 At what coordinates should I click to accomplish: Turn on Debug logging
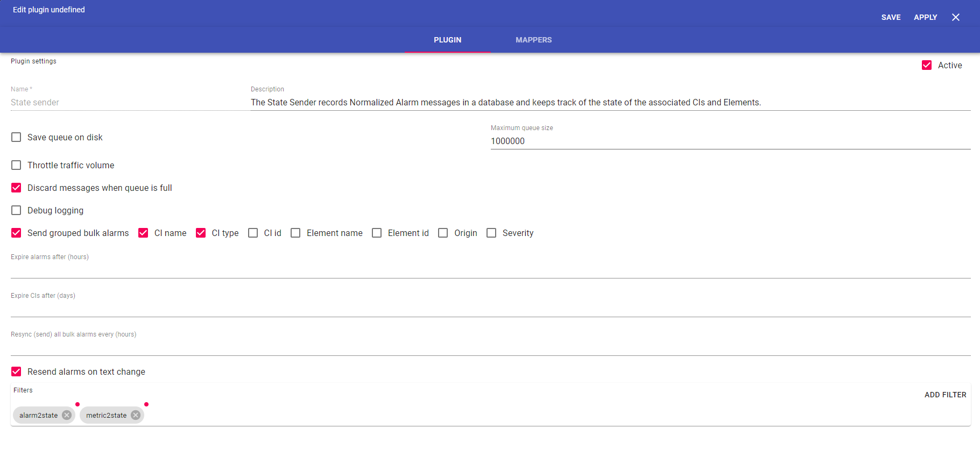click(x=17, y=210)
